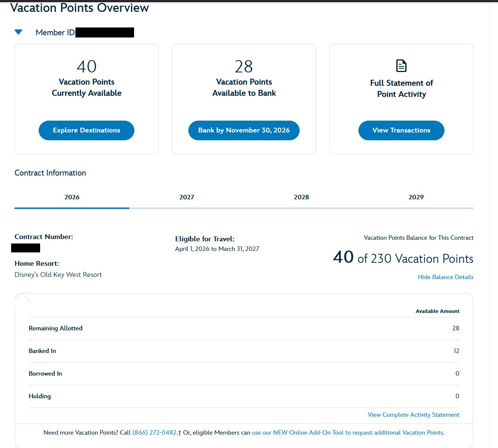Hide Balance Details
The image size is (498, 448).
(446, 277)
